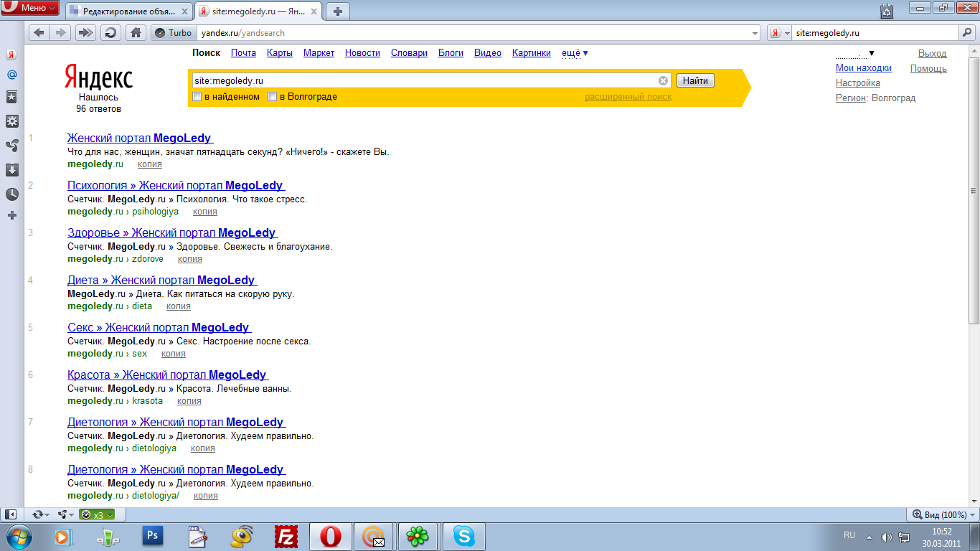Click the Fast Forward navigation button
Viewport: 980px width, 551px height.
click(86, 32)
